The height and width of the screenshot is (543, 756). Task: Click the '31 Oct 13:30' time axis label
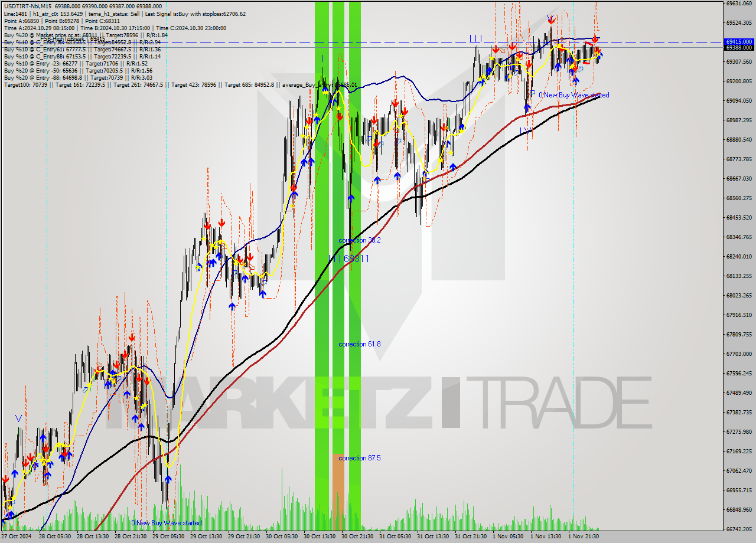pos(434,537)
